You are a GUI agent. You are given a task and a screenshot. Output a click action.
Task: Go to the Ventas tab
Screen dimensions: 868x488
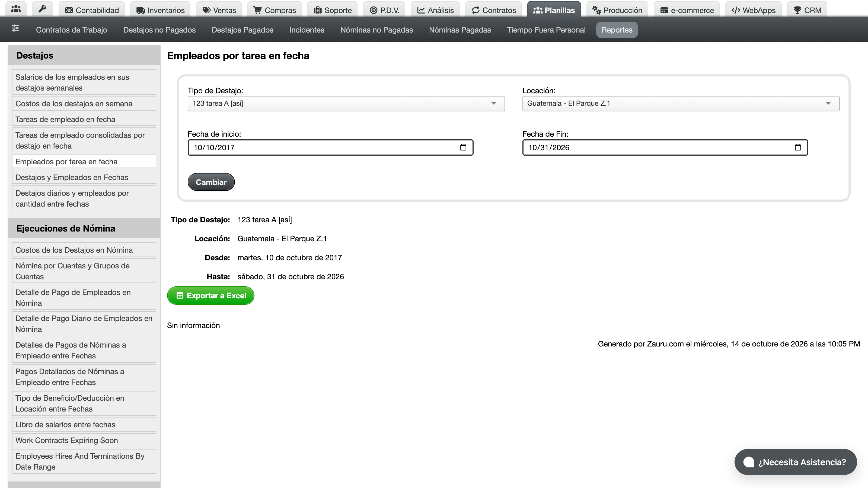[219, 10]
